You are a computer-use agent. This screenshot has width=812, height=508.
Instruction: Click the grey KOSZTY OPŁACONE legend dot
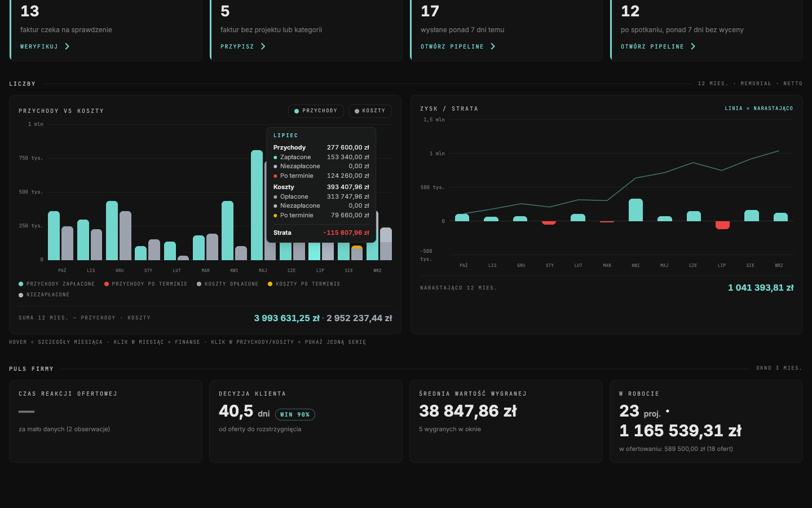199,284
